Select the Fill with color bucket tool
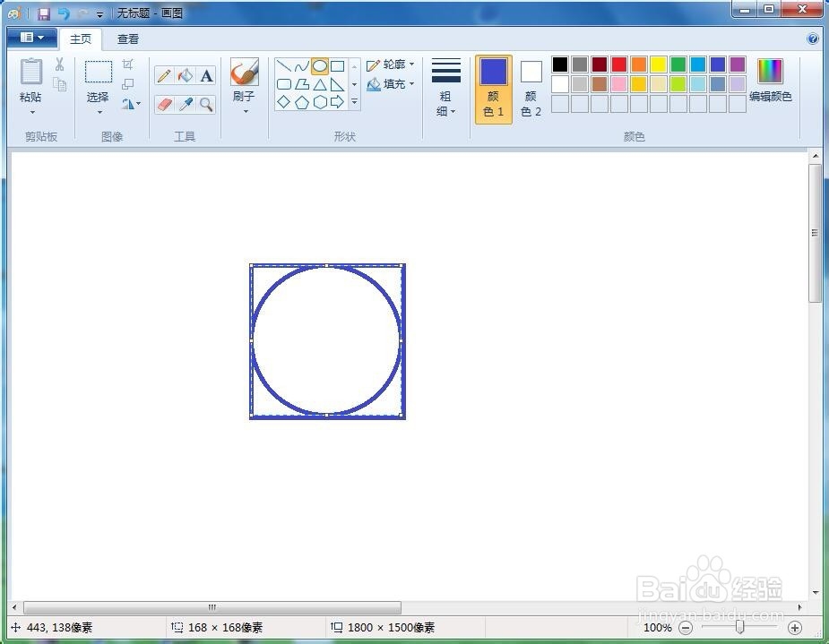 [185, 75]
